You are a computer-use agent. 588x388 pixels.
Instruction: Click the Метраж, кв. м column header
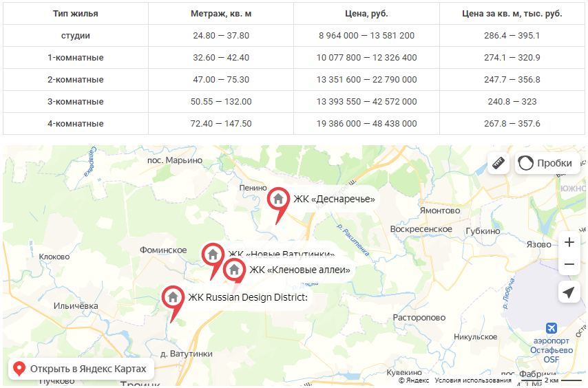(x=221, y=14)
